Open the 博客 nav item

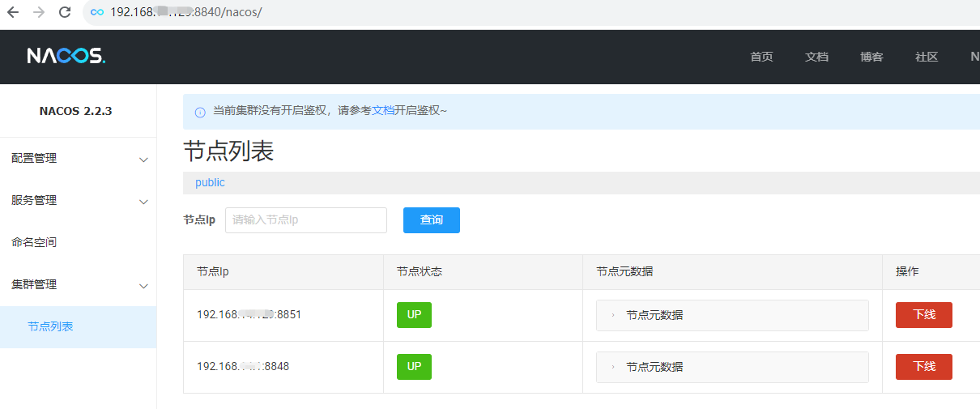pyautogui.click(x=871, y=57)
